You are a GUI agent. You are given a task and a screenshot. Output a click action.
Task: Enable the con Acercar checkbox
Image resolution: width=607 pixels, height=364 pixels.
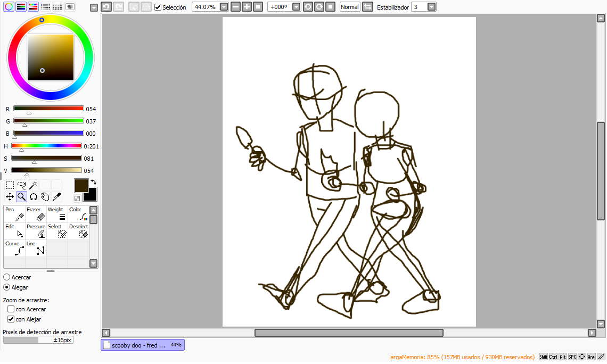(11, 309)
